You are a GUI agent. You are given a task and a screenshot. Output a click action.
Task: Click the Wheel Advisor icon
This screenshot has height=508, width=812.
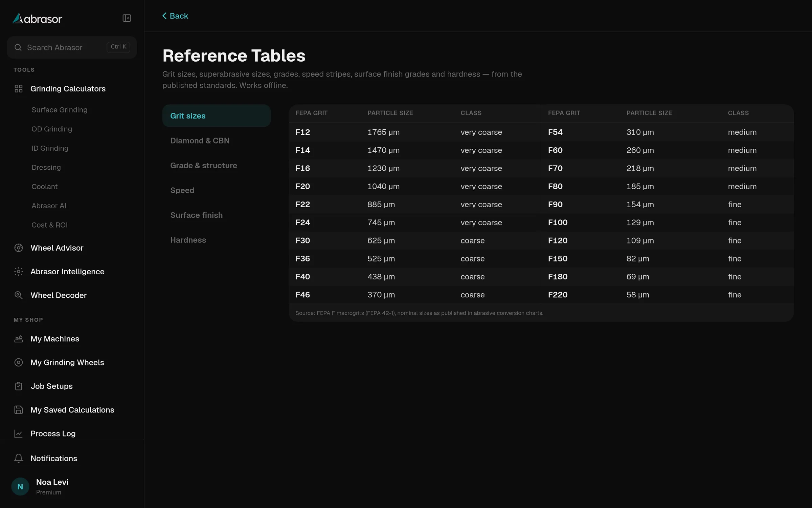click(19, 248)
